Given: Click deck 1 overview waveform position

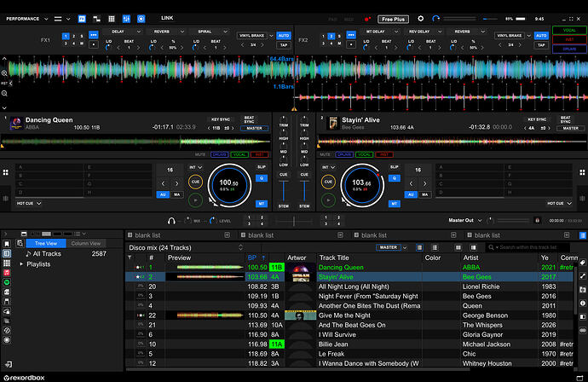Looking at the screenshot, I should (x=135, y=142).
